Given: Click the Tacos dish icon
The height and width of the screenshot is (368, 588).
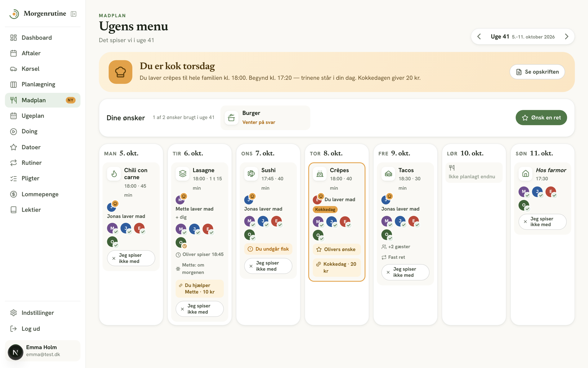Looking at the screenshot, I should pyautogui.click(x=388, y=174).
